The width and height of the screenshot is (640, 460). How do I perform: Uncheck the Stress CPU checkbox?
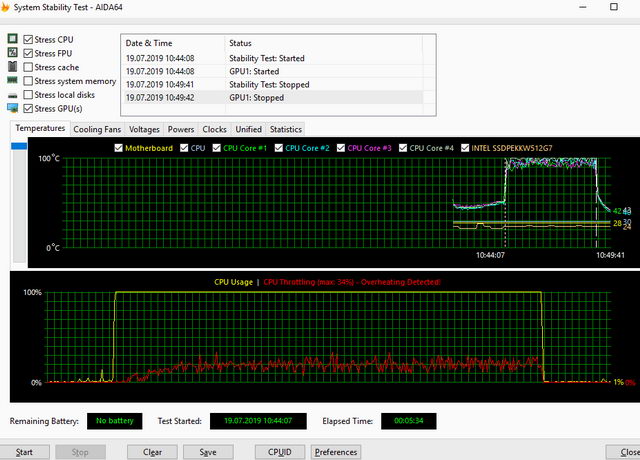click(28, 40)
